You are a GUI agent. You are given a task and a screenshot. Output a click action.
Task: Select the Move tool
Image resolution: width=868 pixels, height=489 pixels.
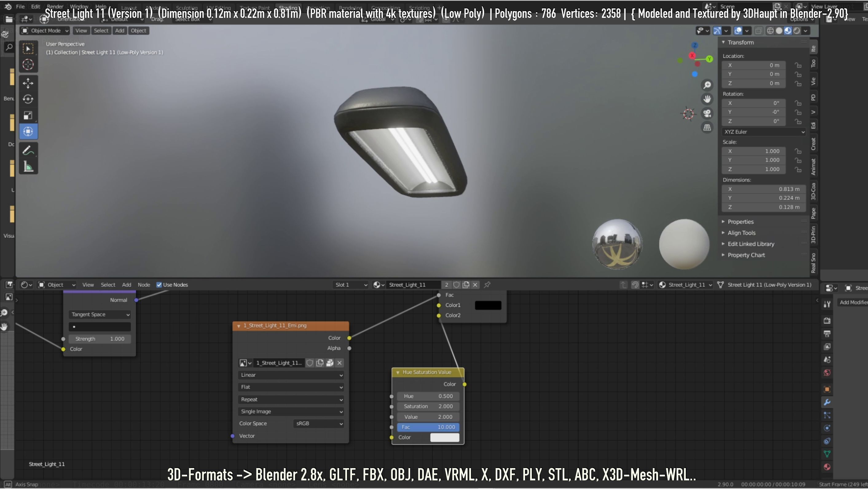pyautogui.click(x=28, y=83)
